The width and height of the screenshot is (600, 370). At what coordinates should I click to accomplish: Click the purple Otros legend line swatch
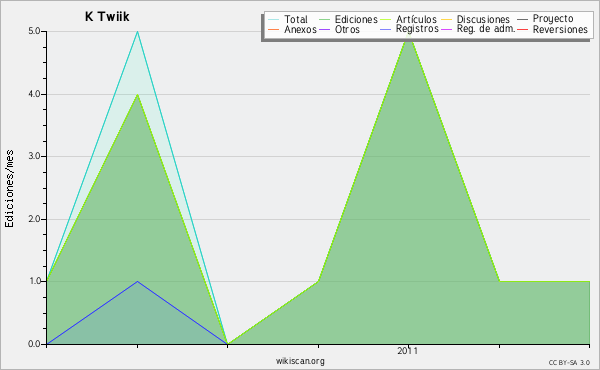pos(324,29)
